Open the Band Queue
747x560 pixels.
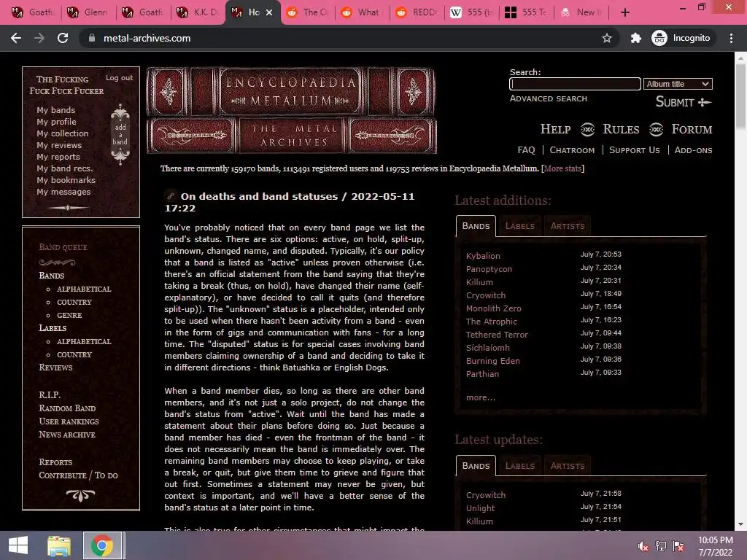pos(63,247)
